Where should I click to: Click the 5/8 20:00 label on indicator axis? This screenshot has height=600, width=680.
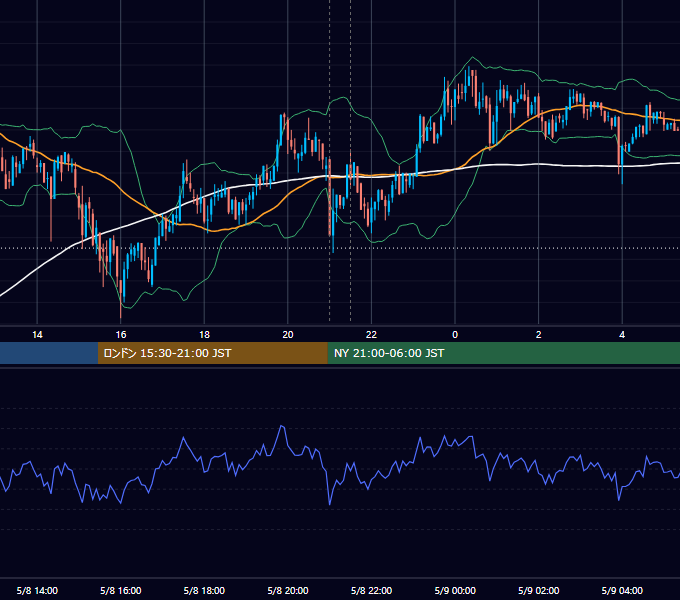(x=288, y=590)
